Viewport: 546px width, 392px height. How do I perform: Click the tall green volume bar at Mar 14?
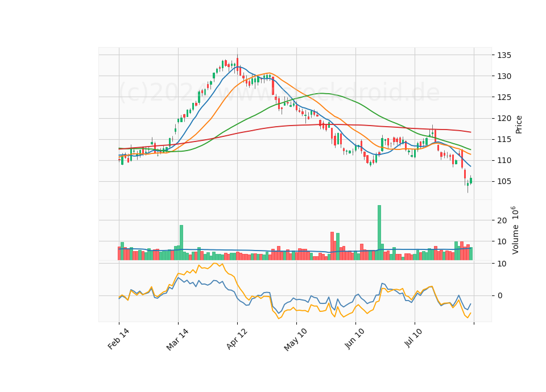181,243
